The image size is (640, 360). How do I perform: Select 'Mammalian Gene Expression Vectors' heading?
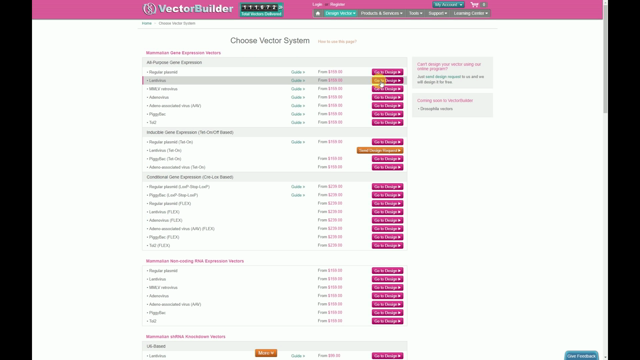(x=183, y=53)
